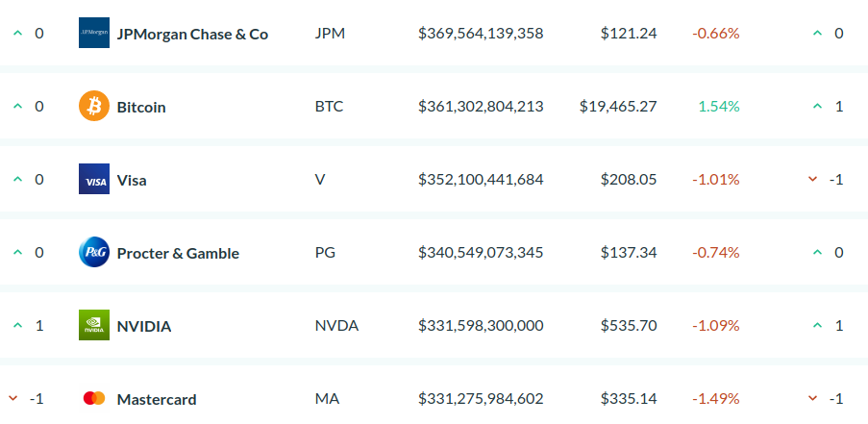This screenshot has height=424, width=868.
Task: Click the Mastercard circles logo
Action: pyautogui.click(x=94, y=398)
